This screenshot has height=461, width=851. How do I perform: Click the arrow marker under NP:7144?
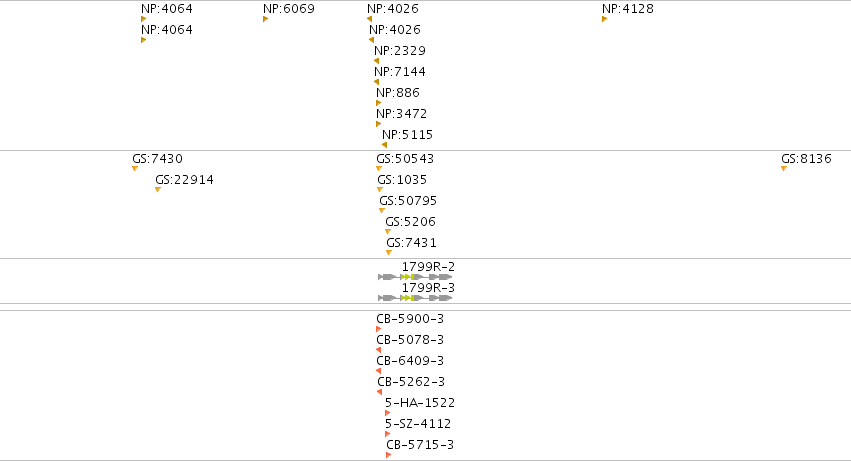[376, 82]
